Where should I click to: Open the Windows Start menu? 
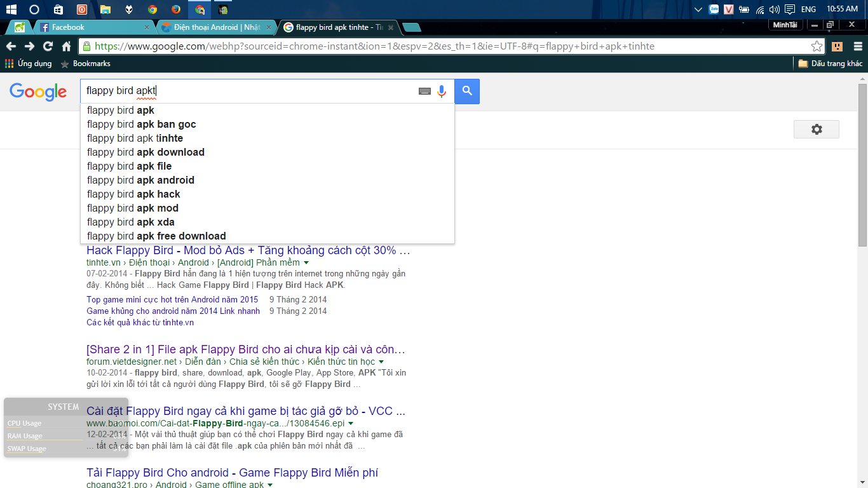point(11,10)
